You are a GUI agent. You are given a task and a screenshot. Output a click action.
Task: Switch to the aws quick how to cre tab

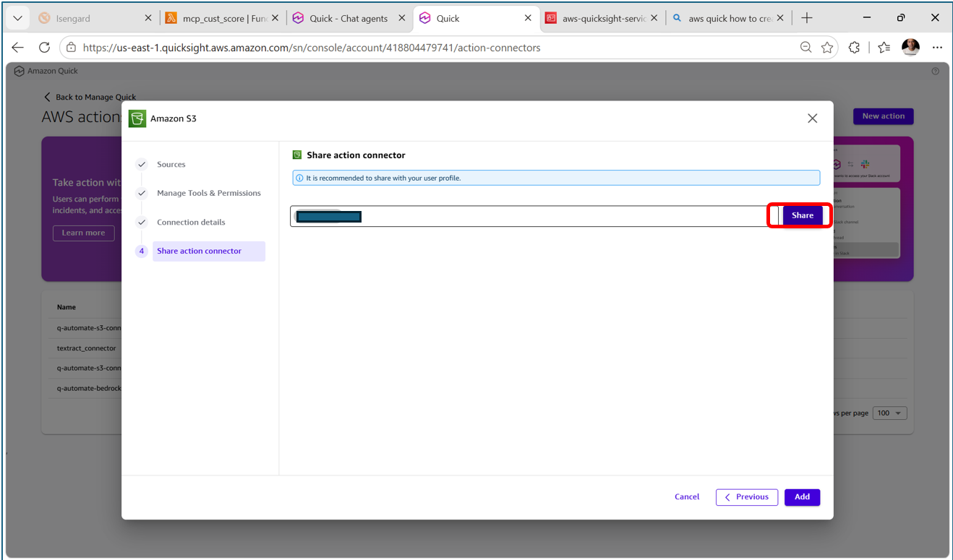click(722, 19)
